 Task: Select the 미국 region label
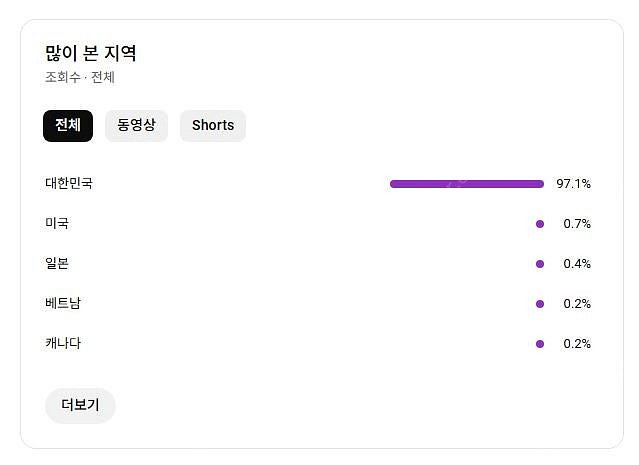tap(57, 224)
